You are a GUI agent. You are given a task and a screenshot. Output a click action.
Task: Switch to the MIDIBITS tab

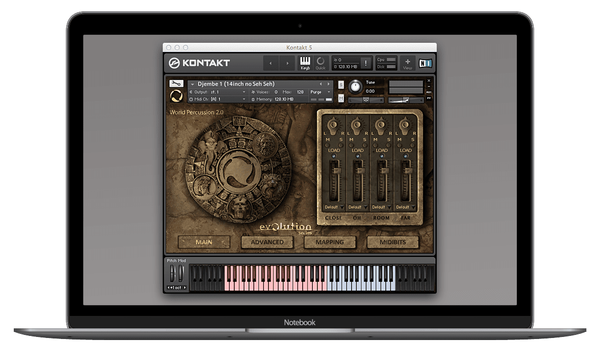[393, 242]
